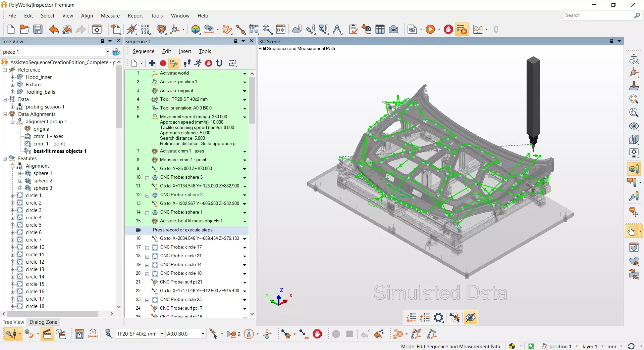Open the Sequence menu
The height and width of the screenshot is (350, 644).
tap(144, 51)
